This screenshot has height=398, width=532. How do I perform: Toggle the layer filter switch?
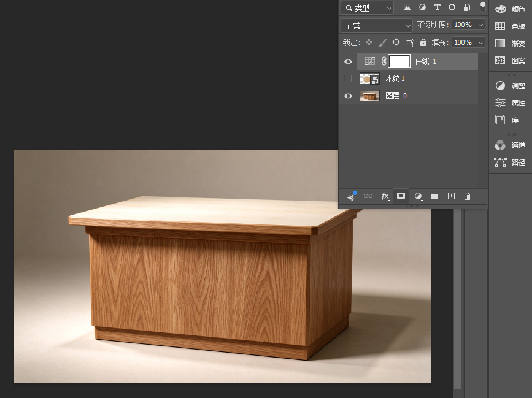pyautogui.click(x=482, y=7)
